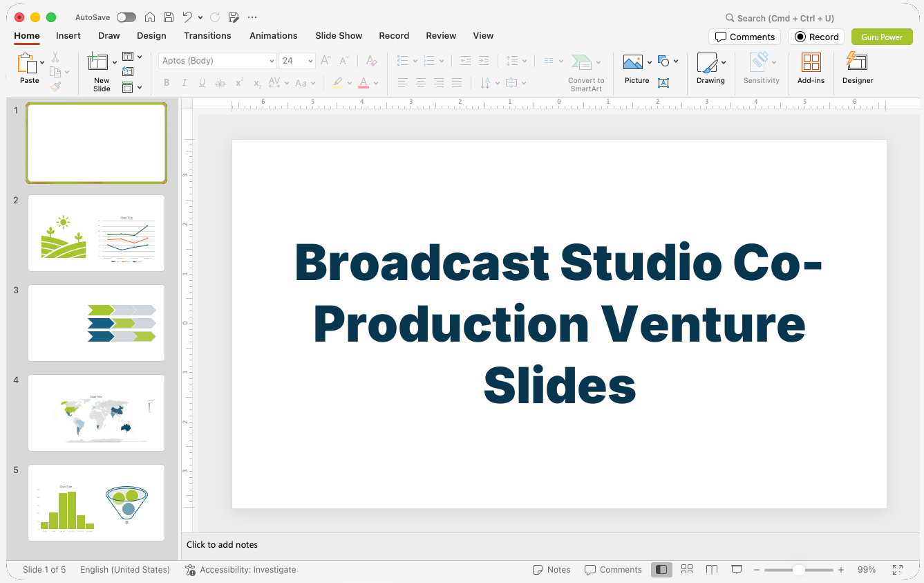
Task: Click the Picture icon
Action: (x=633, y=62)
